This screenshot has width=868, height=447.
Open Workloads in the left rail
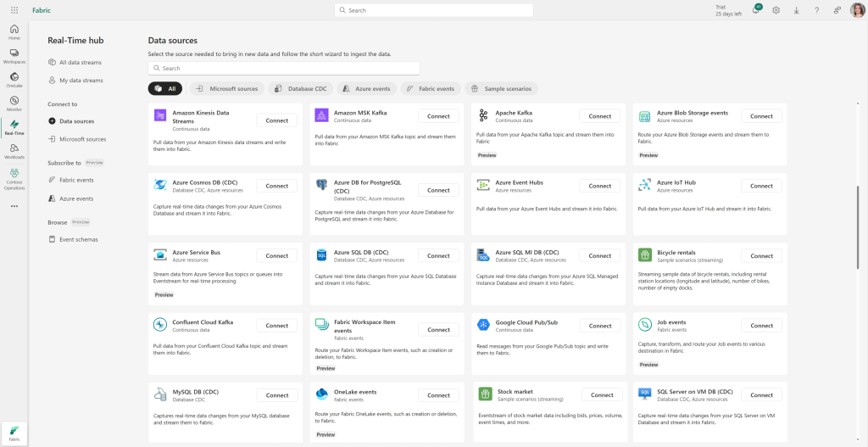coord(14,151)
